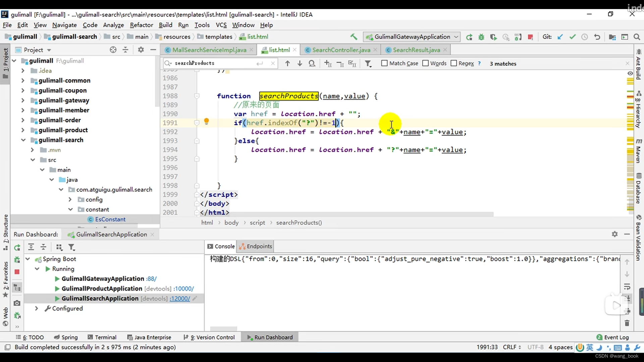Click the Git update project arrow
Screen dimensions: 644x362
pyautogui.click(x=560, y=37)
